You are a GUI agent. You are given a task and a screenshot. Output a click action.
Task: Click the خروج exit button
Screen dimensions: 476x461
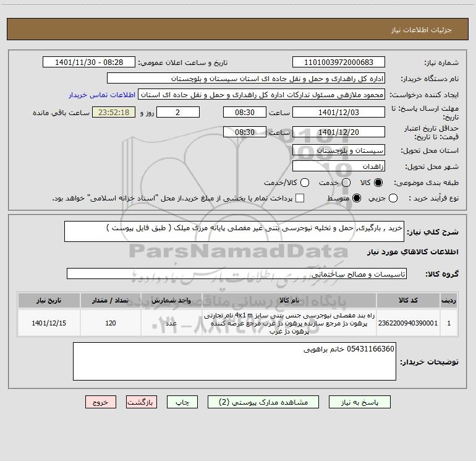pyautogui.click(x=101, y=402)
